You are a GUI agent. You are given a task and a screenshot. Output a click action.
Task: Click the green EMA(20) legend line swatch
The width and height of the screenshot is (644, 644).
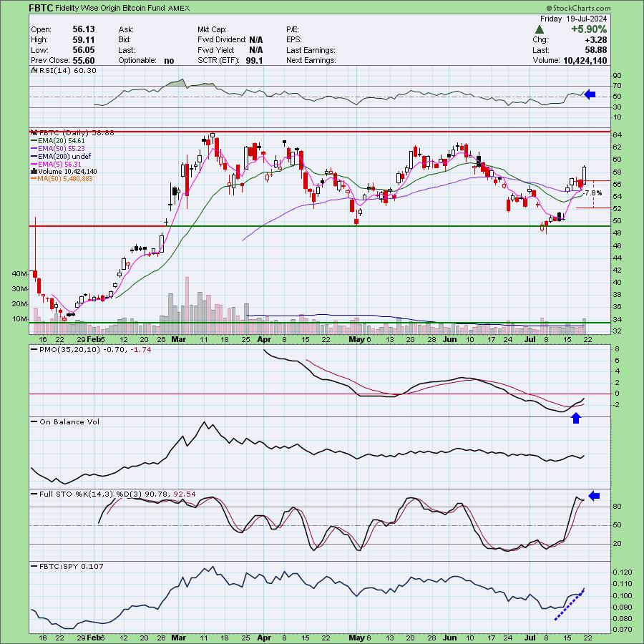(x=34, y=141)
